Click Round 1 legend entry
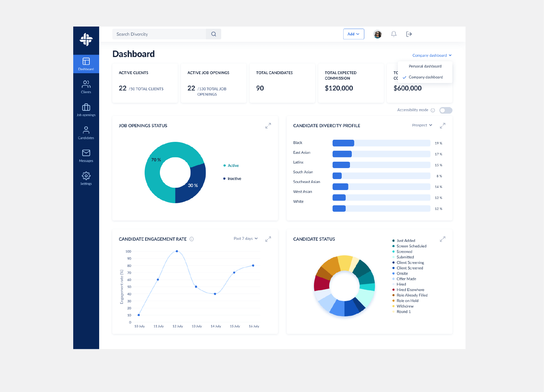This screenshot has width=544, height=392. tap(402, 312)
